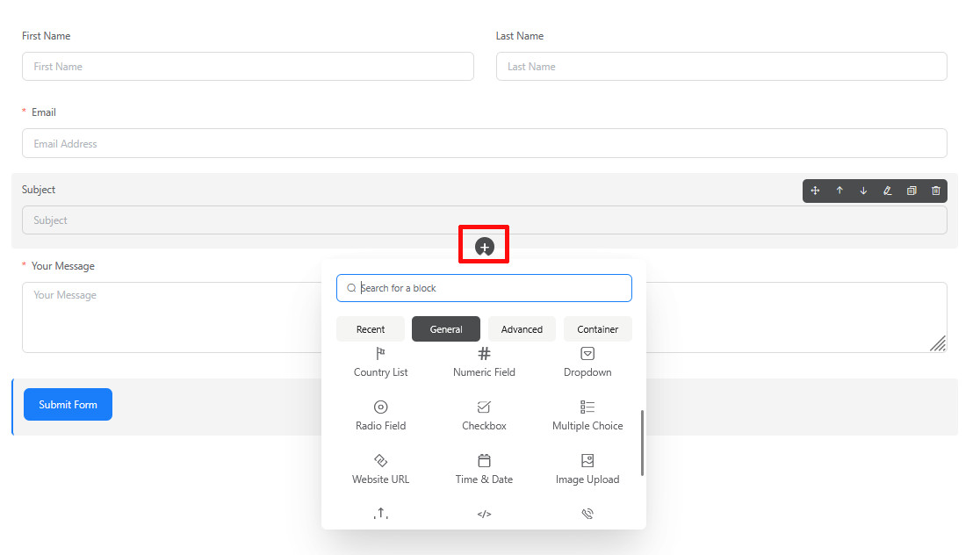This screenshot has width=980, height=555.
Task: Click the Last Name input field
Action: point(721,66)
